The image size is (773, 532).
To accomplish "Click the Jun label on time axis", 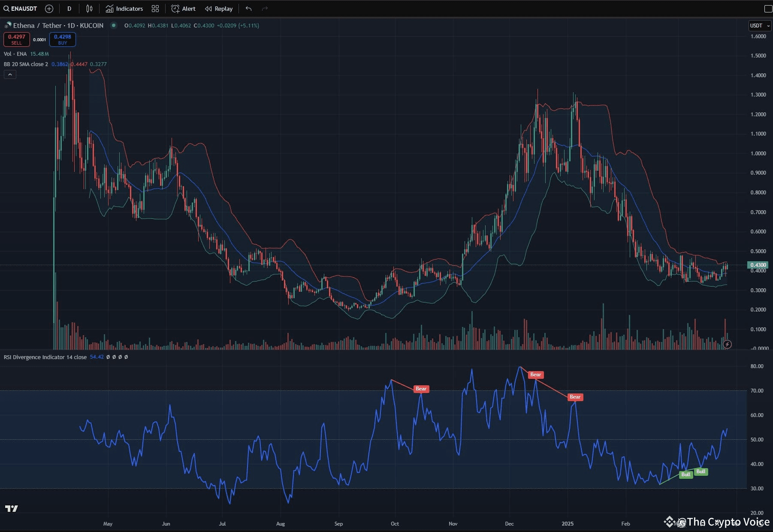I will (166, 523).
